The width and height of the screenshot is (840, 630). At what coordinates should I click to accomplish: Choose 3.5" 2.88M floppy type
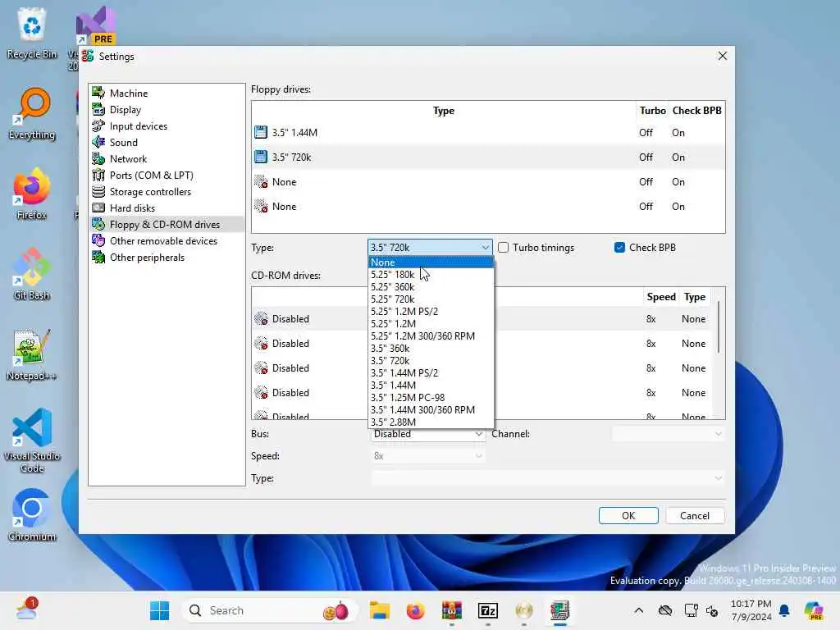[431, 422]
